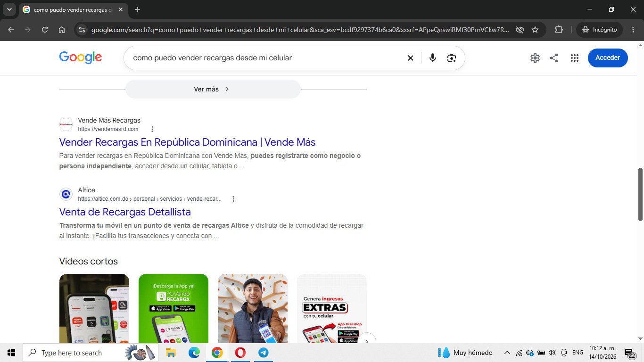Open the Windows notification center
This screenshot has height=362, width=644.
(630, 353)
